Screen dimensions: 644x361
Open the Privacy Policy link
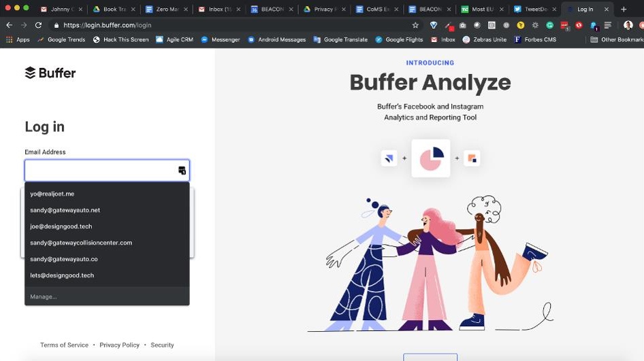(x=119, y=345)
